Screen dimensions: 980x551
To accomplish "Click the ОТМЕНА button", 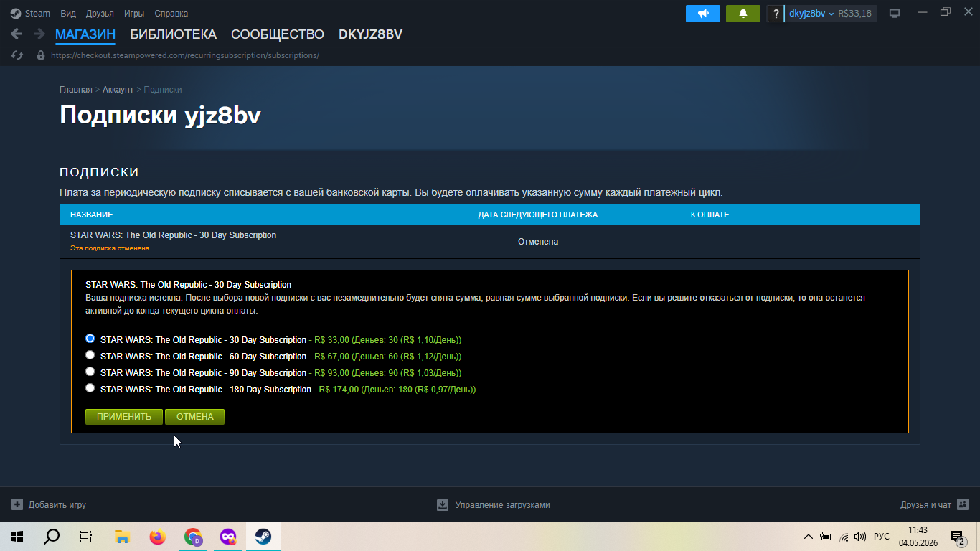I will (x=194, y=417).
